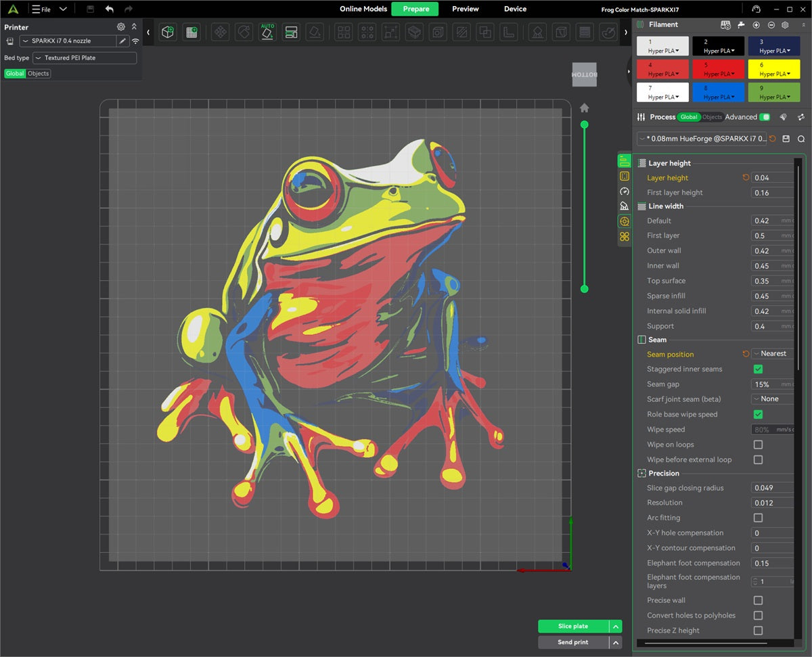Viewport: 812px width, 657px height.
Task: Open the File menu
Action: tap(41, 9)
